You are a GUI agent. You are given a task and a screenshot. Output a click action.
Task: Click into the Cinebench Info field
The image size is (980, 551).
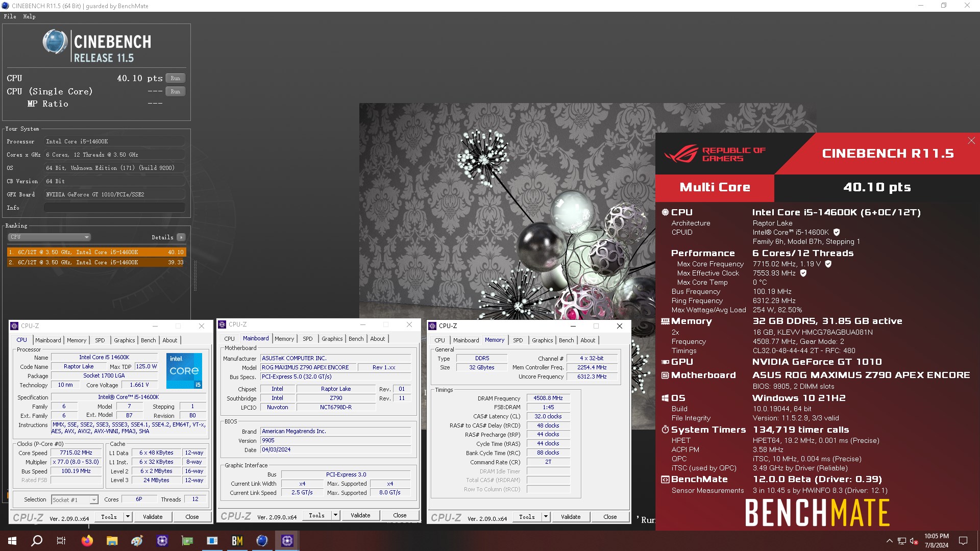(114, 208)
